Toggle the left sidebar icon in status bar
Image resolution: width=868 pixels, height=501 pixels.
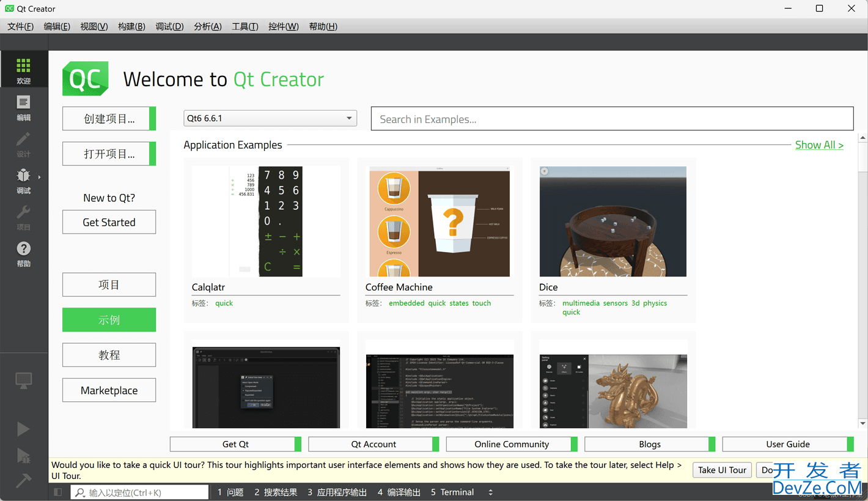click(x=58, y=492)
